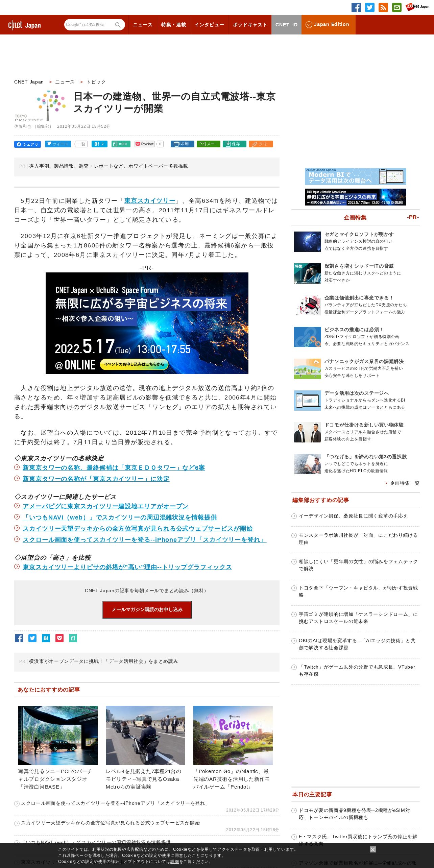Open the ポッドキャスト menu

pos(250,25)
